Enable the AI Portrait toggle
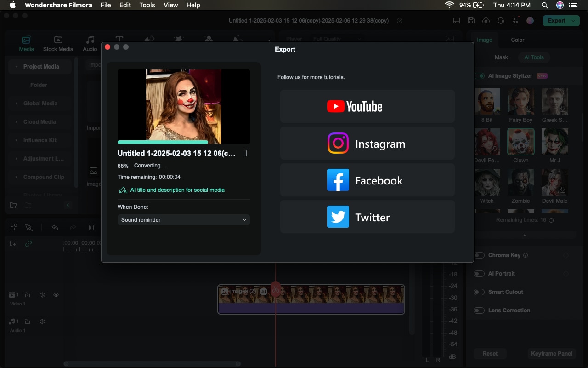Image resolution: width=588 pixels, height=368 pixels. click(x=479, y=274)
